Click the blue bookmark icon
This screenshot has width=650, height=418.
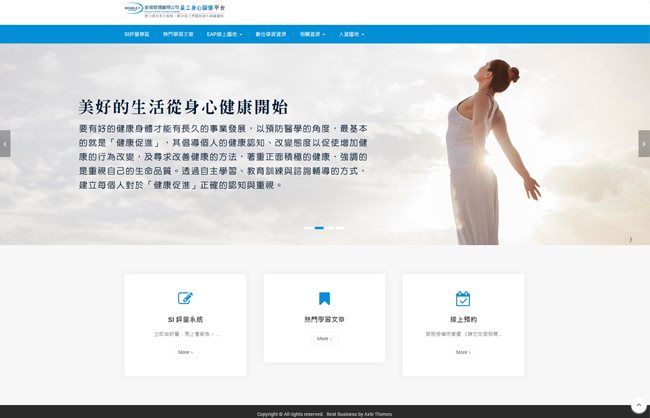click(324, 298)
